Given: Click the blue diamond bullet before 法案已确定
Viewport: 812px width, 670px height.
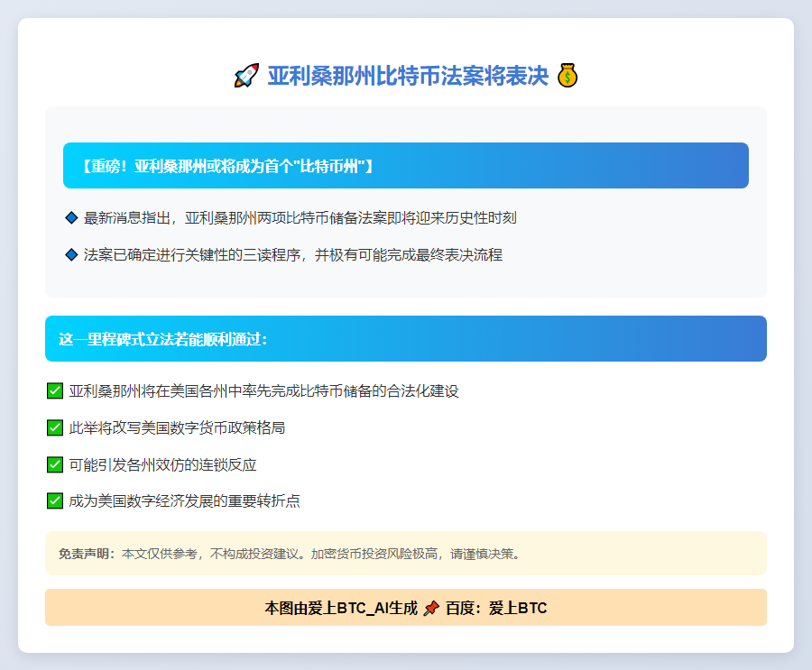Looking at the screenshot, I should [71, 255].
